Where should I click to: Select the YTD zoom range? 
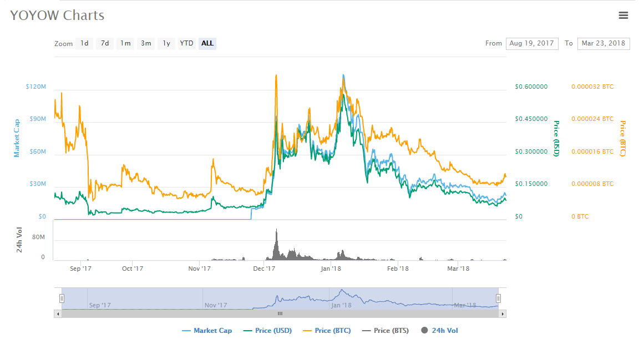tap(187, 43)
